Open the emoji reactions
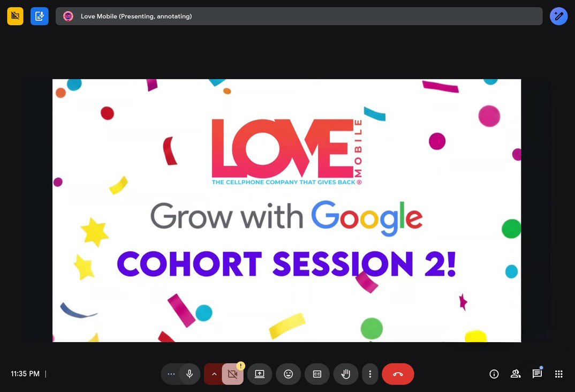This screenshot has width=575, height=392. (289, 374)
